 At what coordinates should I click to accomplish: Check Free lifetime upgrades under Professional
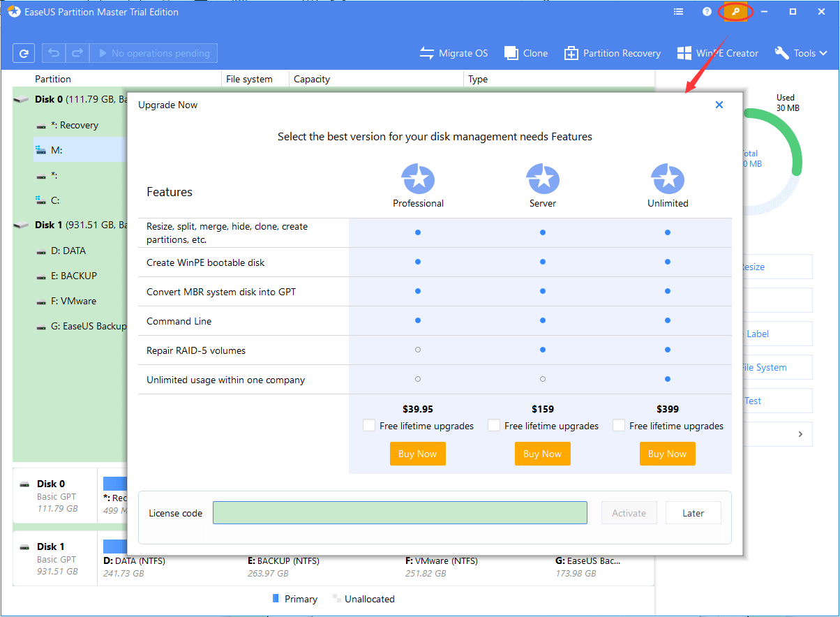click(x=369, y=425)
